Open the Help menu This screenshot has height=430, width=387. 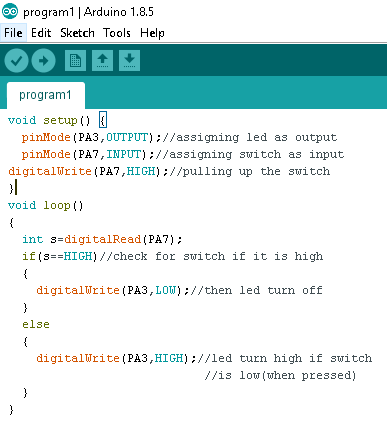click(152, 33)
